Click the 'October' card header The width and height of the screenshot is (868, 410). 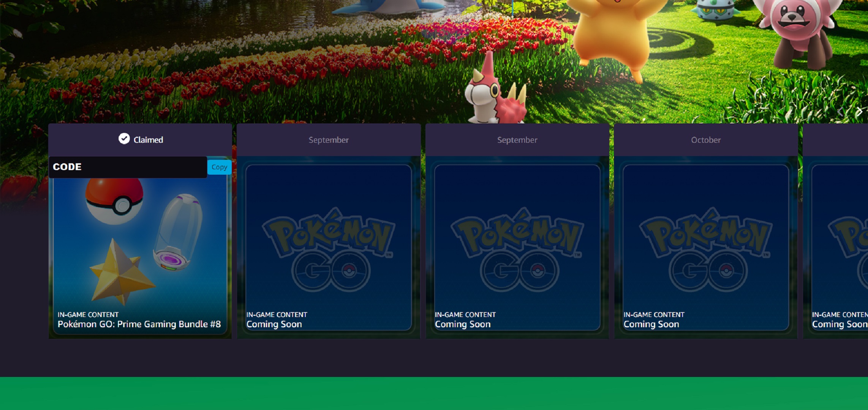point(706,140)
